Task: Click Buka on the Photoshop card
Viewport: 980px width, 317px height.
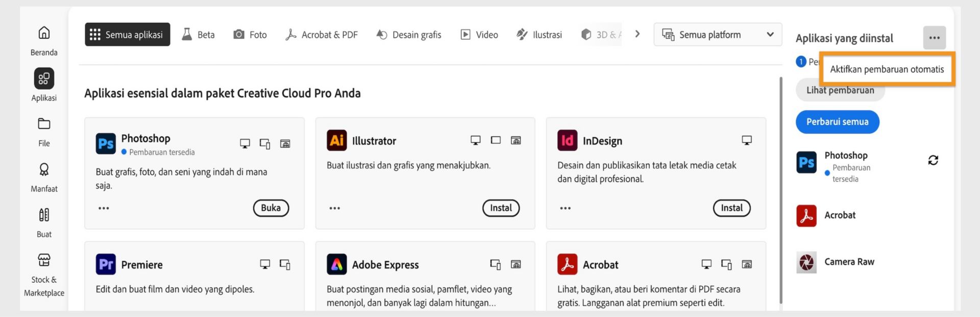Action: (x=271, y=208)
